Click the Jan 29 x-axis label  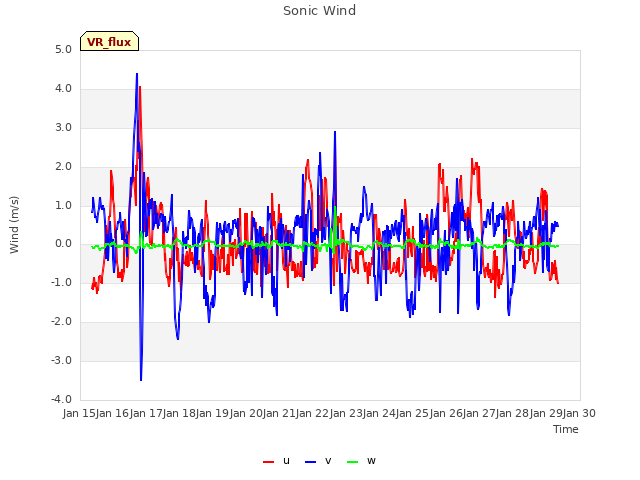point(546,413)
